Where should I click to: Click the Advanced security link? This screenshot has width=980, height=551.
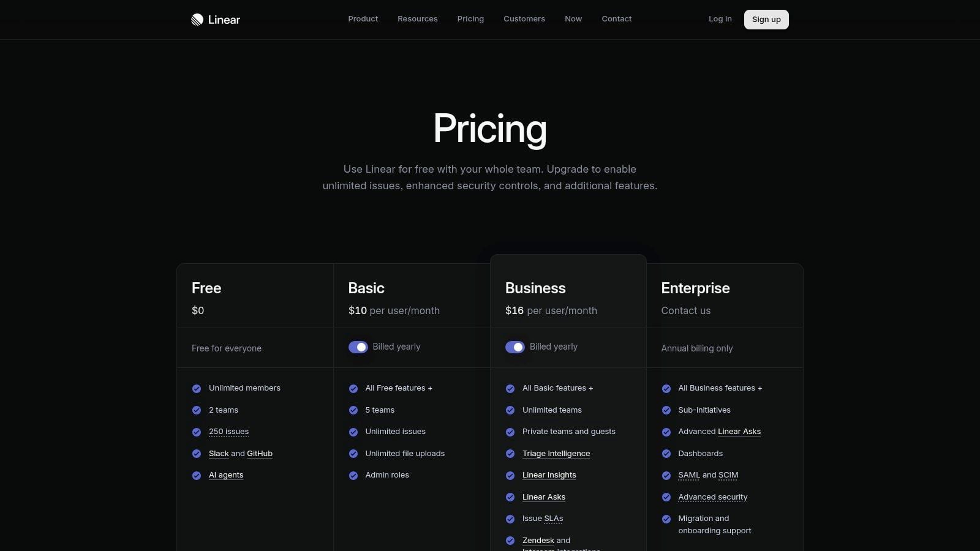click(x=713, y=497)
